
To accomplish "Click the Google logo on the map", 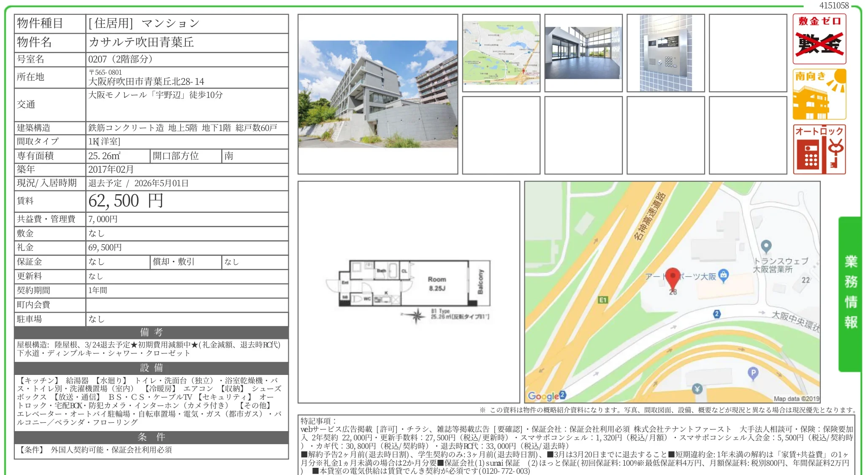I will coord(544,396).
